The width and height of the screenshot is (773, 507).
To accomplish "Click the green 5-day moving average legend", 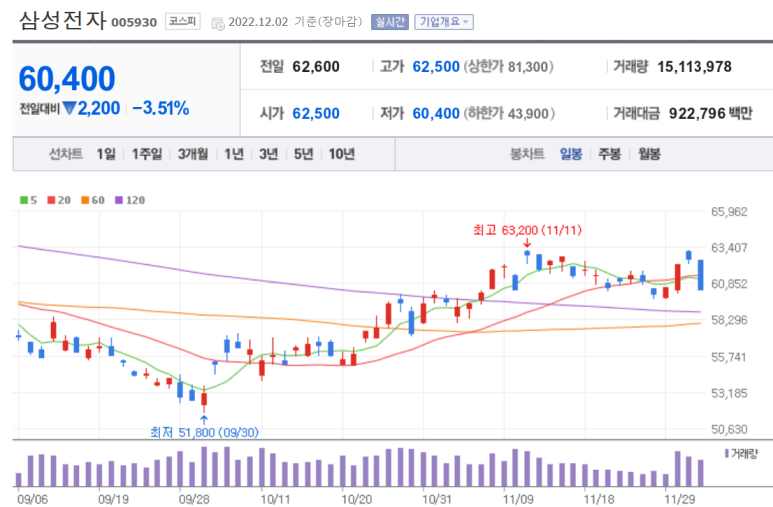I will coord(29,200).
